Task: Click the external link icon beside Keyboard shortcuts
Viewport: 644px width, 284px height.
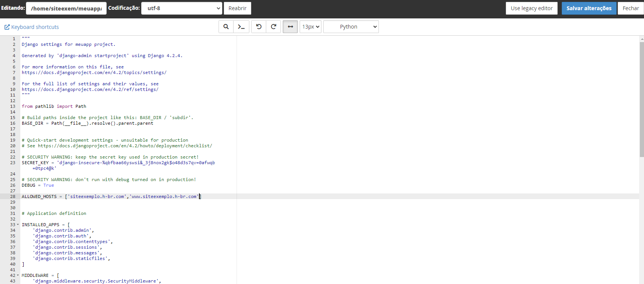Action: click(x=7, y=27)
